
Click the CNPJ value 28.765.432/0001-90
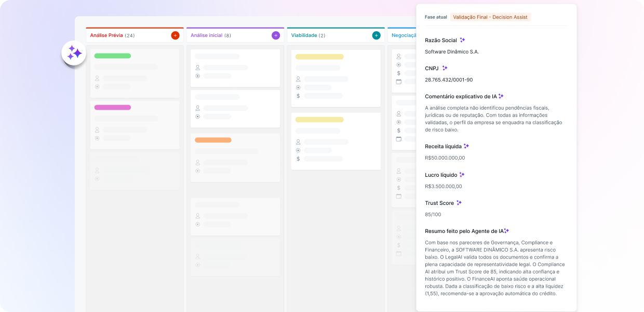click(449, 80)
